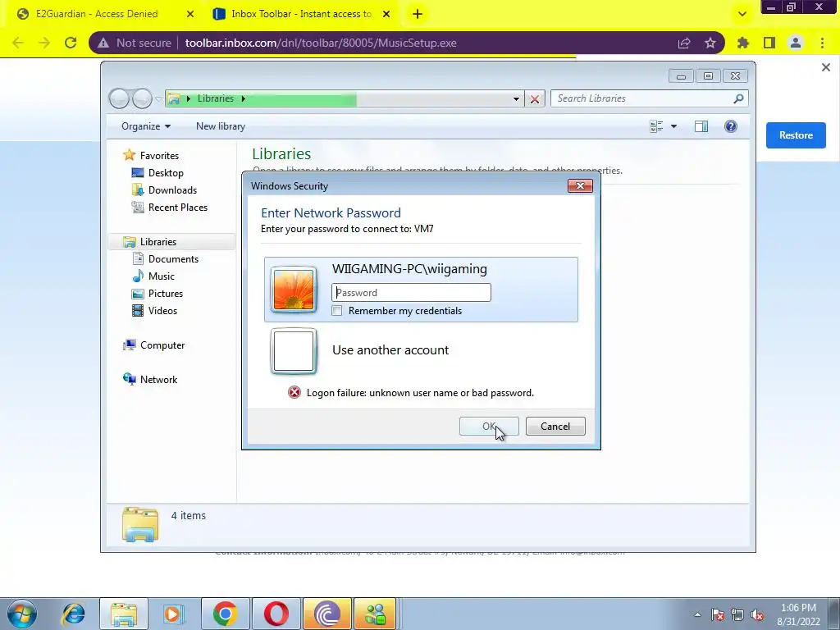Open Windows Explorer taskbar icon
The image size is (840, 630).
[124, 614]
